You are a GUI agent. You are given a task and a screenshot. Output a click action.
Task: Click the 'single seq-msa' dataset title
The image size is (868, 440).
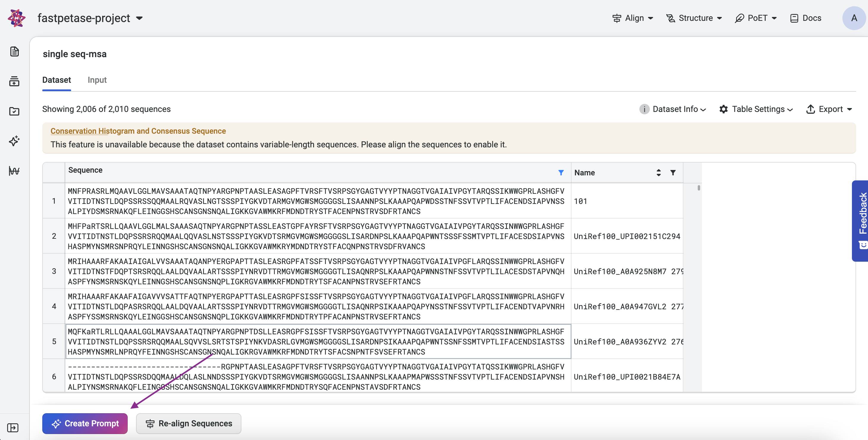coord(74,54)
